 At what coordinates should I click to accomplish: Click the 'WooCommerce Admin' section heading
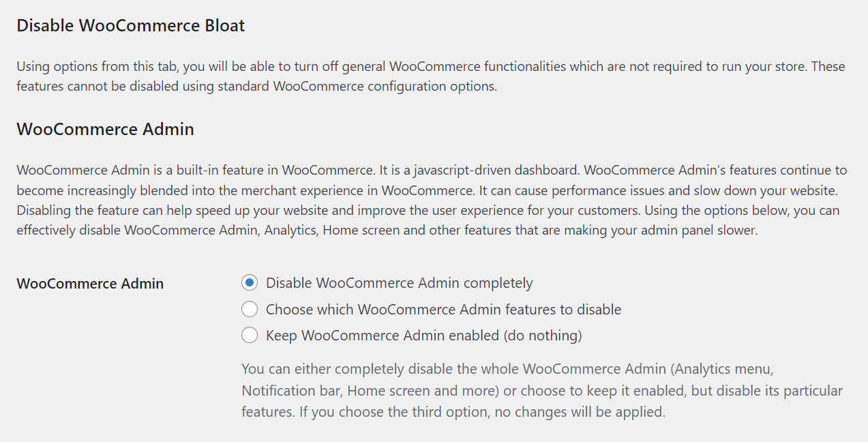105,128
